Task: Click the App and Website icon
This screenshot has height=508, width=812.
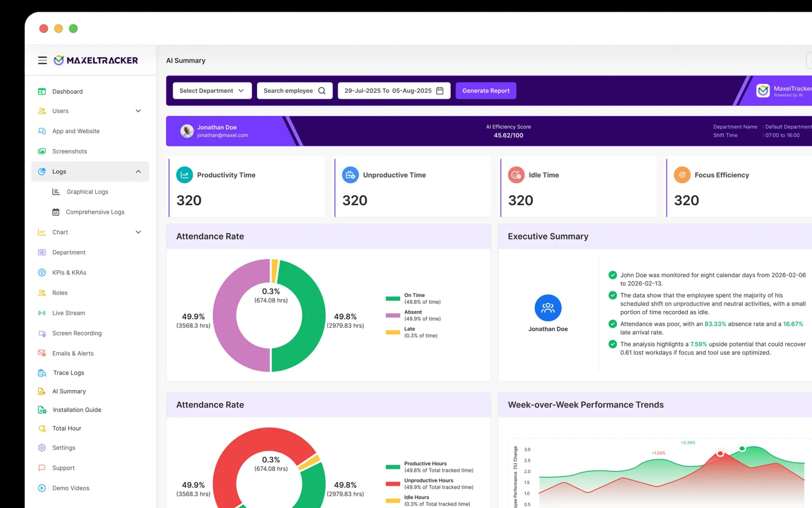Action: [42, 131]
